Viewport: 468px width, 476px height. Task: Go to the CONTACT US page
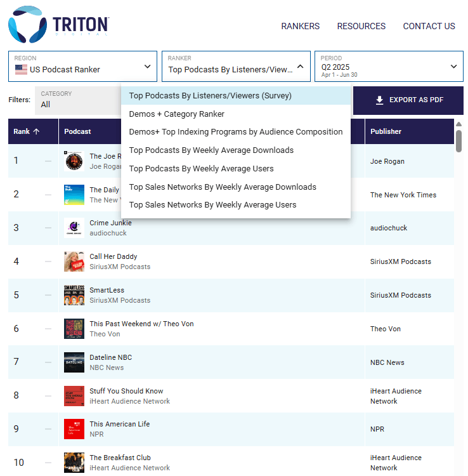pos(429,26)
